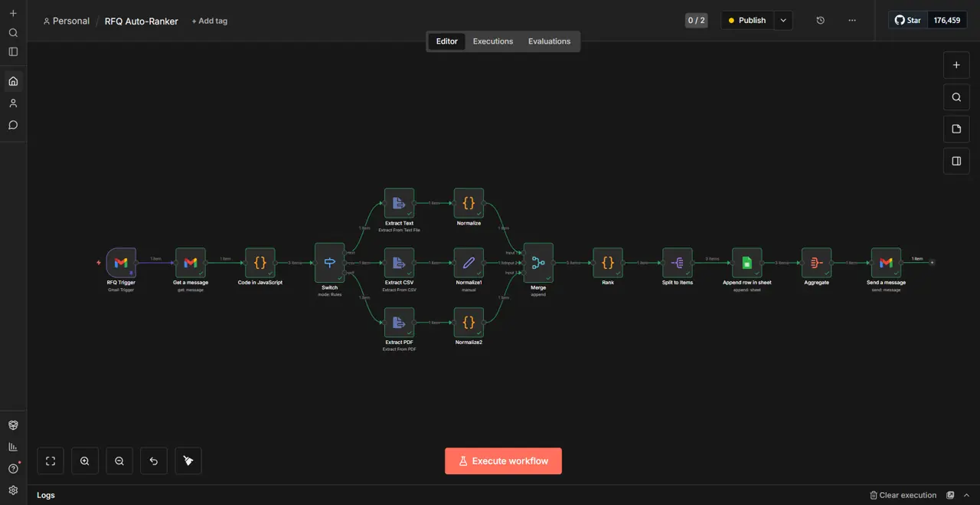The width and height of the screenshot is (980, 505).
Task: Switch to the Executions tab
Action: [492, 41]
